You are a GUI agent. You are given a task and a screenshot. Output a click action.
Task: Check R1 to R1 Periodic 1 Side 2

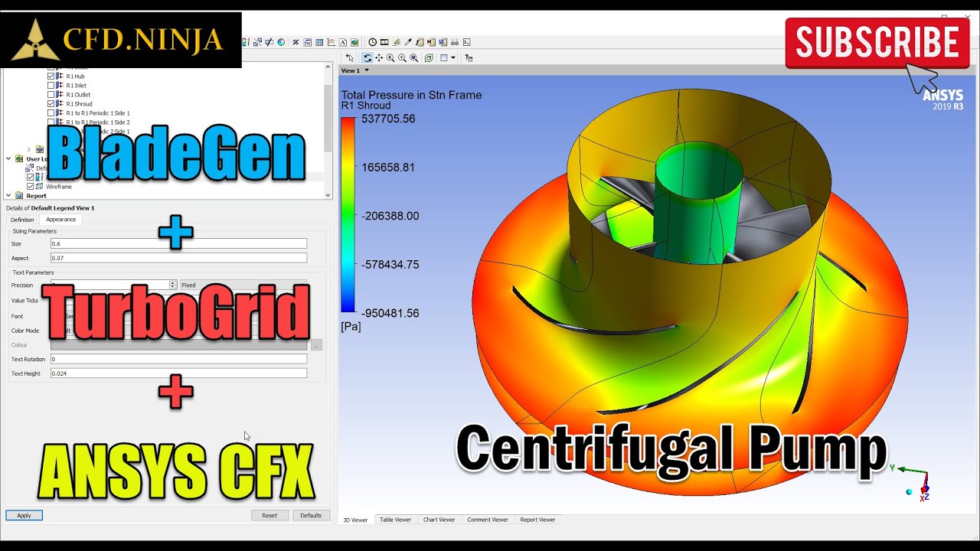[51, 122]
